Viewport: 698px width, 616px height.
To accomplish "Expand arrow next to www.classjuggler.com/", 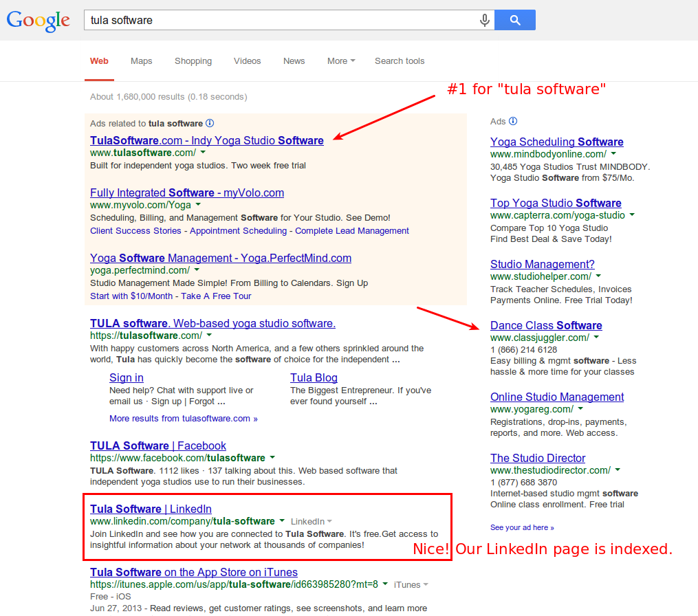I will click(596, 338).
